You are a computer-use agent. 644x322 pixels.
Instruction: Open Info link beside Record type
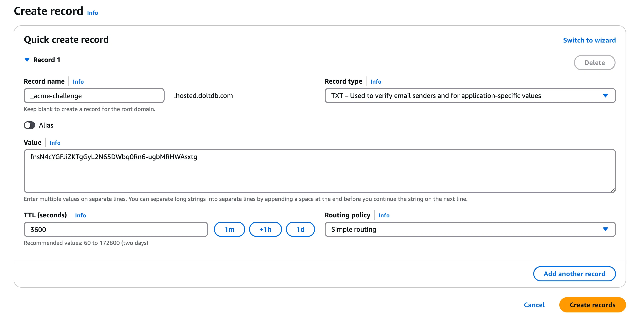tap(376, 82)
